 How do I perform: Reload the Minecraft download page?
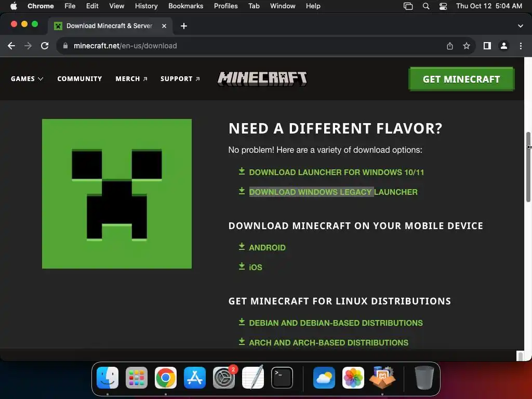[x=45, y=46]
